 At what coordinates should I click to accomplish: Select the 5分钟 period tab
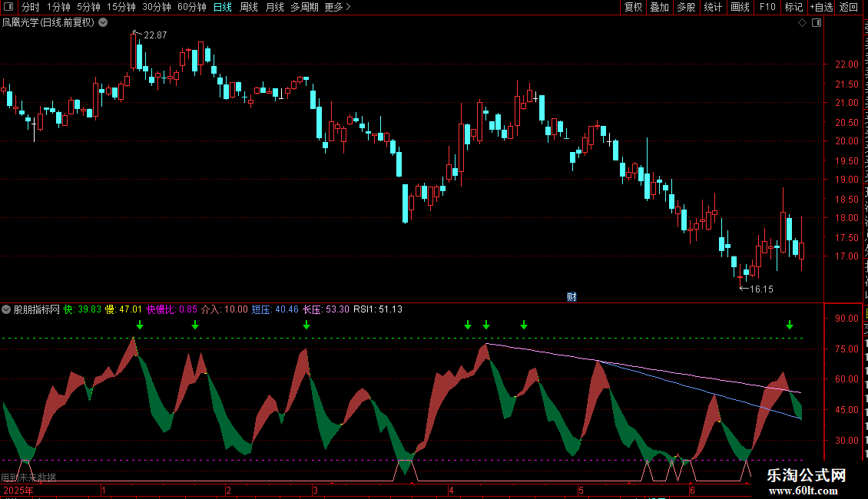(88, 7)
